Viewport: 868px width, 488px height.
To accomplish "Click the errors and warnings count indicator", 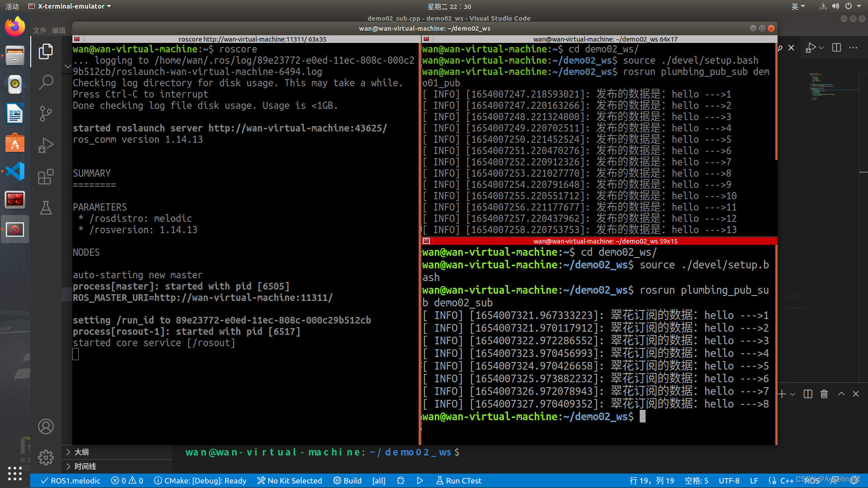I will click(x=127, y=481).
